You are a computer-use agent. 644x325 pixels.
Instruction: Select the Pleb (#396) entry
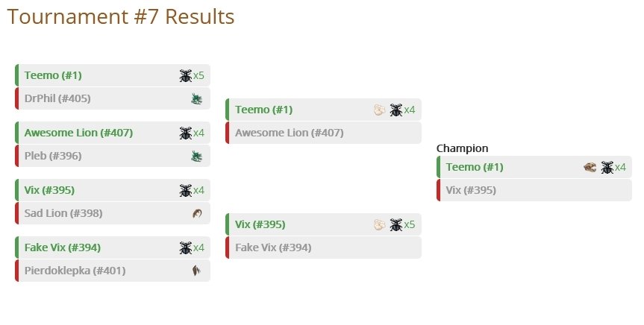click(x=53, y=156)
